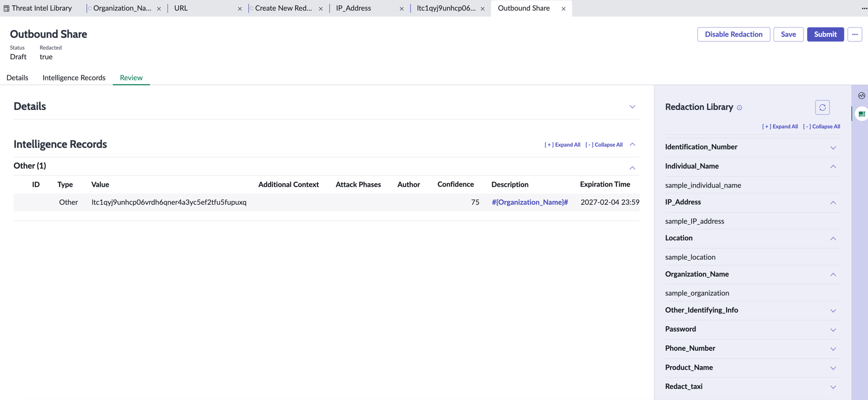Click the activity icon in right sidebar
The image size is (868, 400).
pos(862,95)
